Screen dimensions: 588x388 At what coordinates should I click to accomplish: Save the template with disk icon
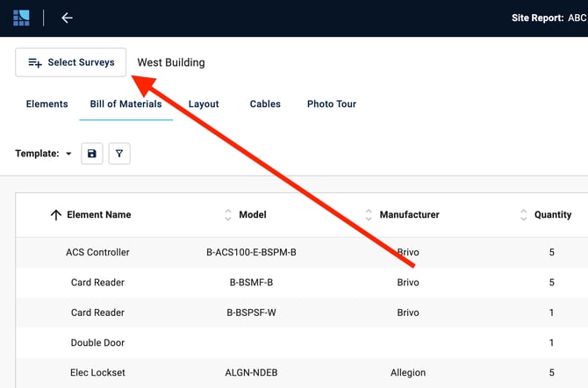click(x=92, y=154)
